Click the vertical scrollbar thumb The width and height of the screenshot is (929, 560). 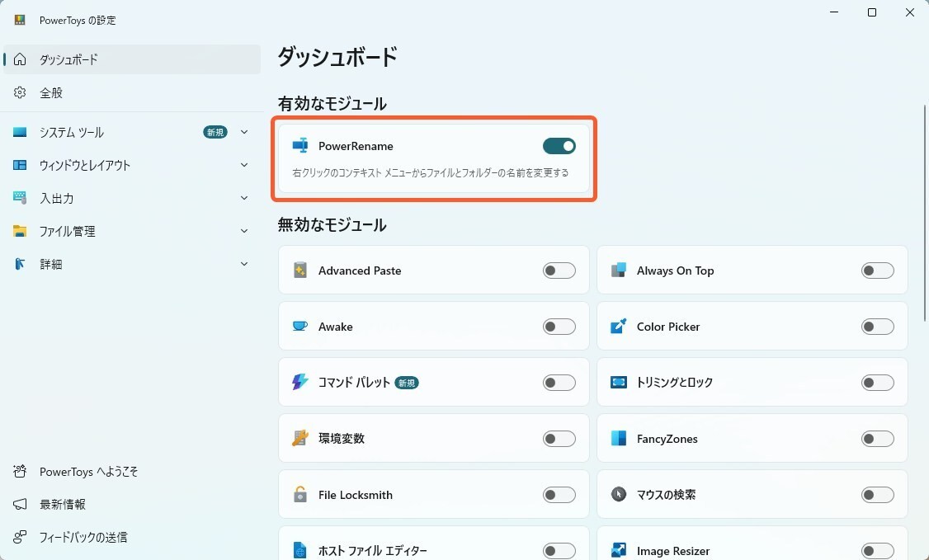click(x=926, y=213)
